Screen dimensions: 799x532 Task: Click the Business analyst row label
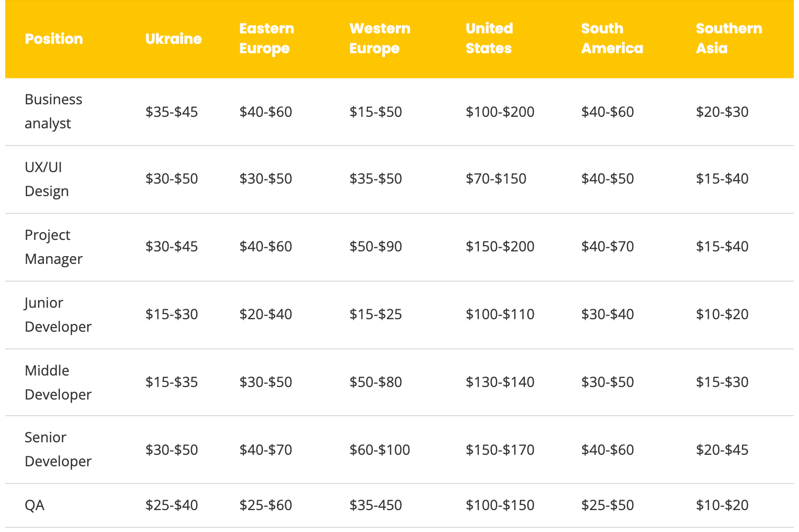53,111
